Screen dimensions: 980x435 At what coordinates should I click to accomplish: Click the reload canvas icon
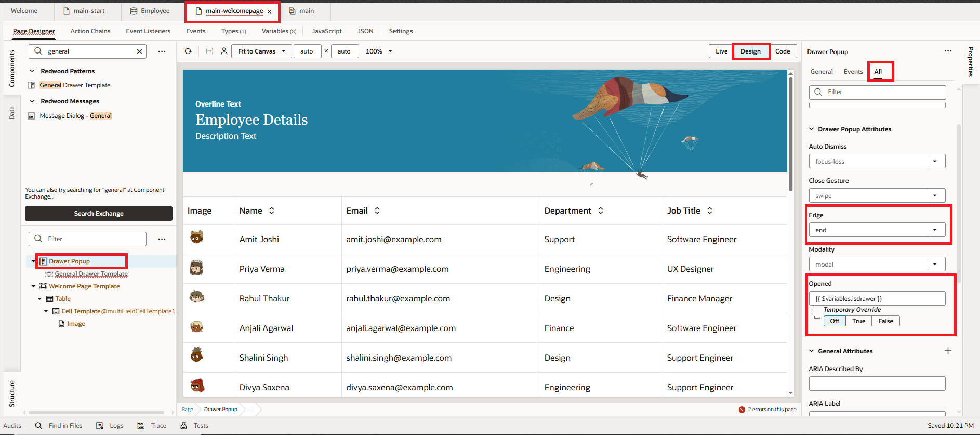pos(188,51)
